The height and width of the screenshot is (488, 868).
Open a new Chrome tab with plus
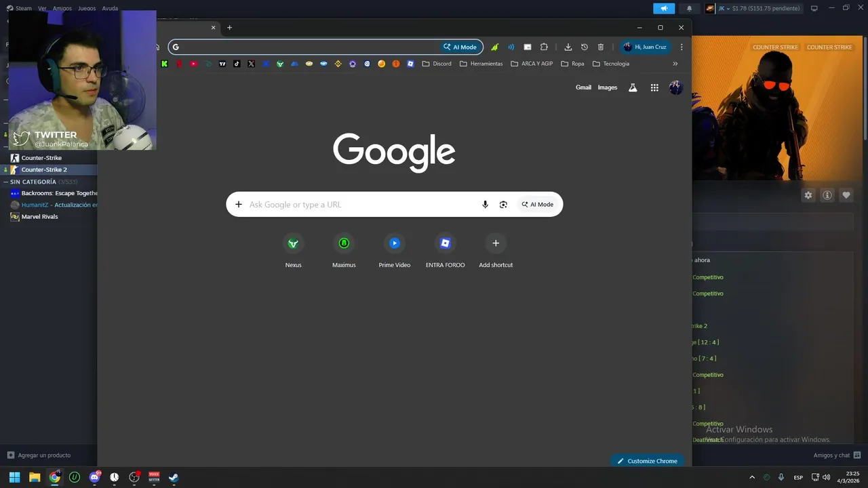229,28
